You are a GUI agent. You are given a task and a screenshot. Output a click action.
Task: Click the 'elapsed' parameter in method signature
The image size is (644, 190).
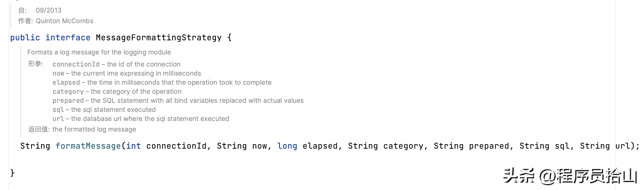coord(320,146)
